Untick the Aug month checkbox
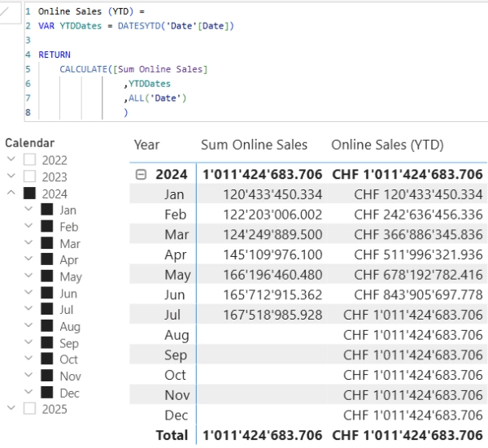488x448 pixels. click(46, 326)
